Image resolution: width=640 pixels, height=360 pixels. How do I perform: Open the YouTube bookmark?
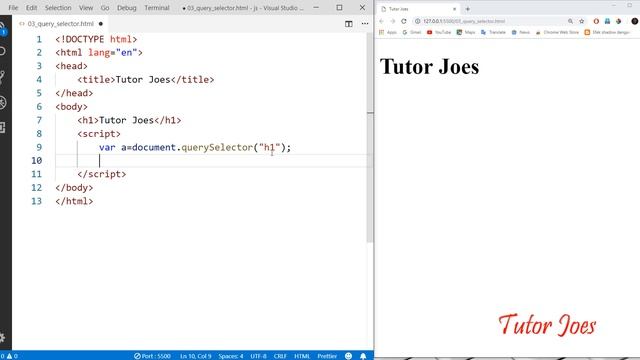click(439, 32)
